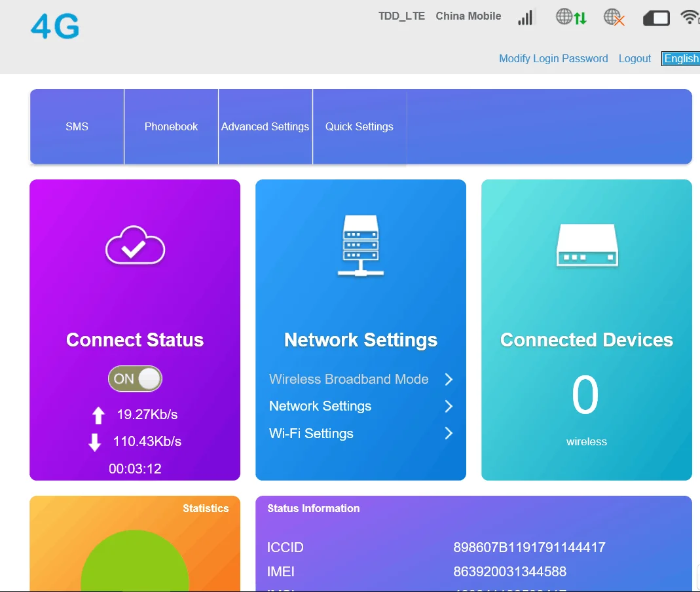Click the green Statistics usage circle

[135, 563]
